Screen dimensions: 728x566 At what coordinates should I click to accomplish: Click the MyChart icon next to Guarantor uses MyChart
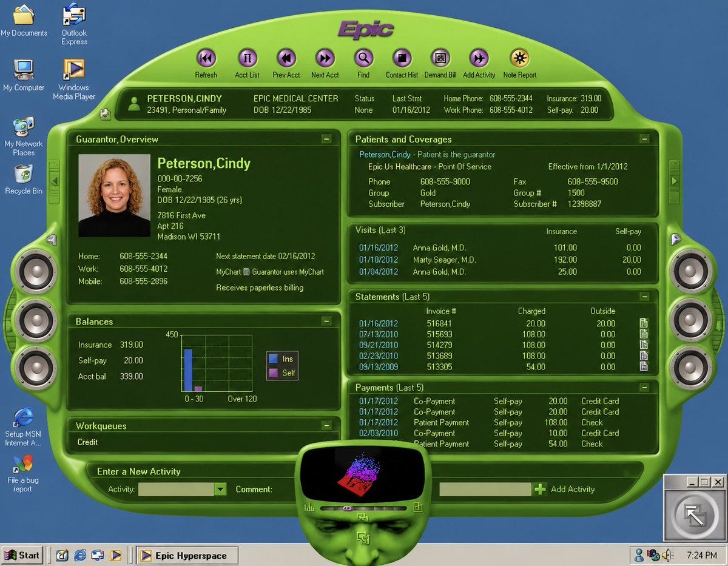click(246, 272)
